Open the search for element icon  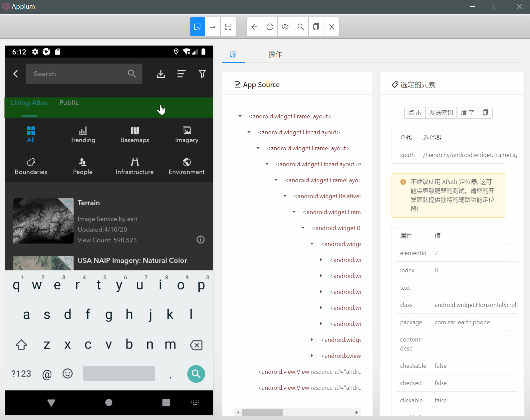click(301, 27)
